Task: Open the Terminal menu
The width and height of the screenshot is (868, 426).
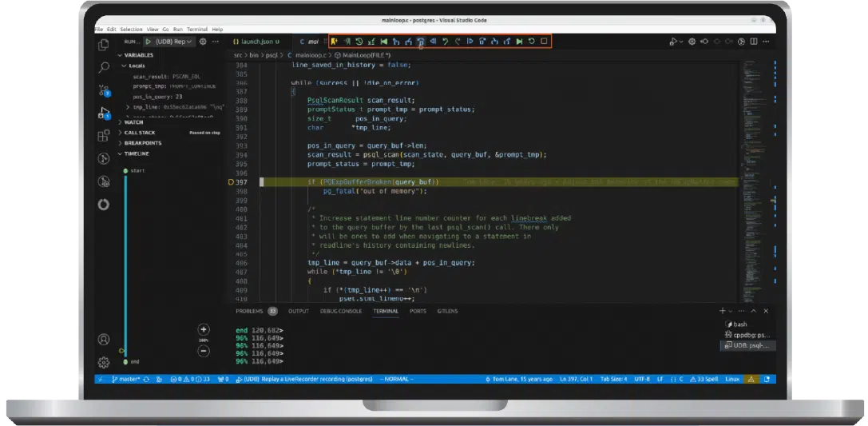Action: [197, 30]
